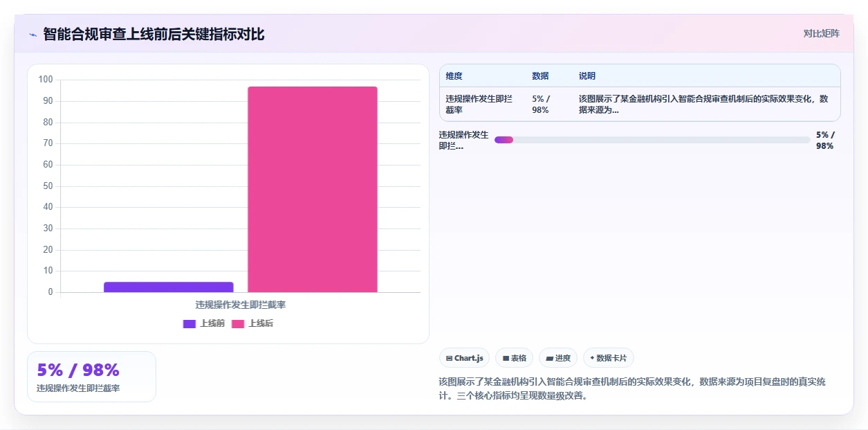Click the pink 上线后 legend swatch
This screenshot has width=868, height=430.
(238, 324)
